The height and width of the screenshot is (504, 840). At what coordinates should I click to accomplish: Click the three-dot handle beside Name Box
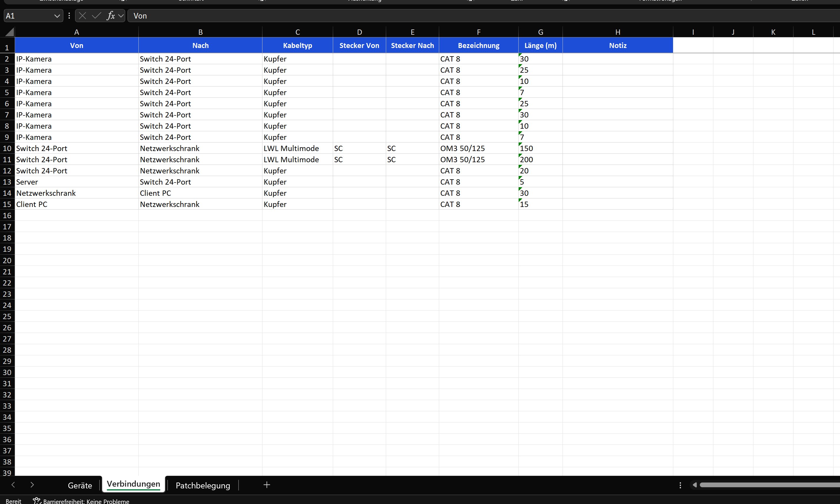click(69, 16)
